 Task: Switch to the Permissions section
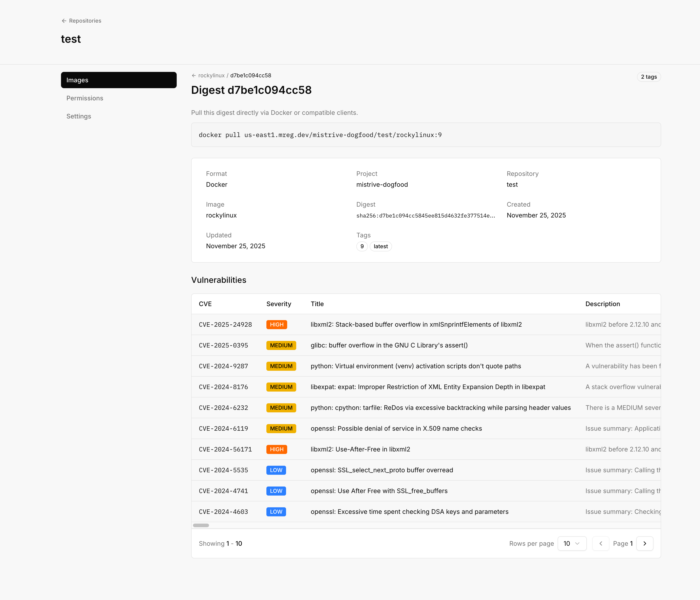(x=85, y=98)
